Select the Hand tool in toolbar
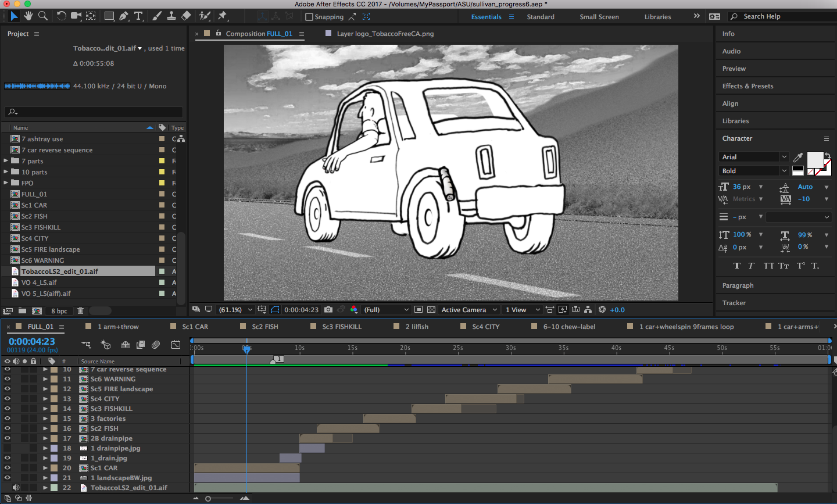Screen dimensions: 837x504 point(28,16)
